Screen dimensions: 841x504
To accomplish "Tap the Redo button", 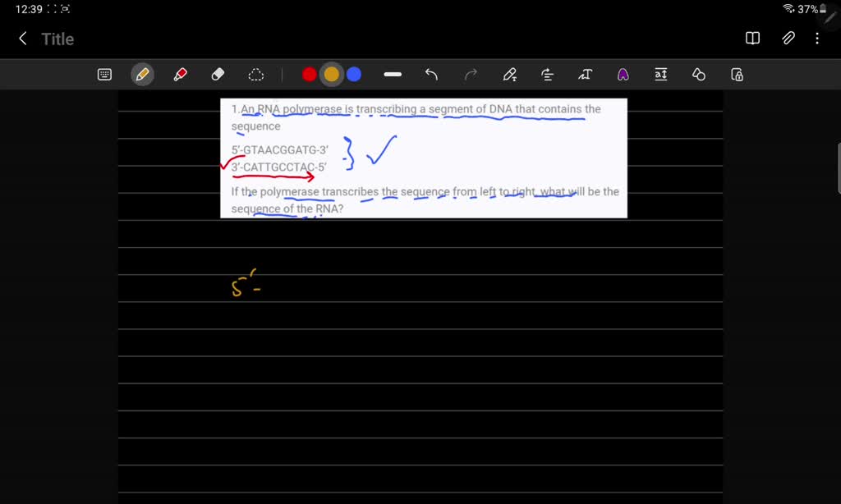I will [469, 74].
